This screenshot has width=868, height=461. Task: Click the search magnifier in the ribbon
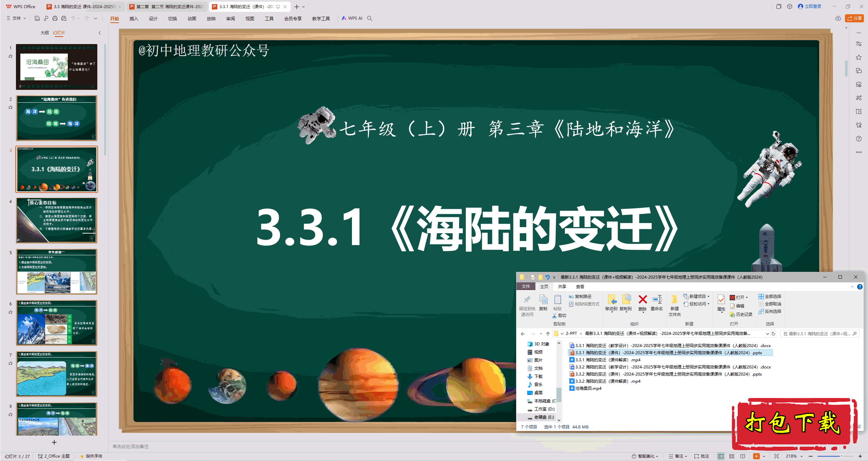pyautogui.click(x=370, y=18)
